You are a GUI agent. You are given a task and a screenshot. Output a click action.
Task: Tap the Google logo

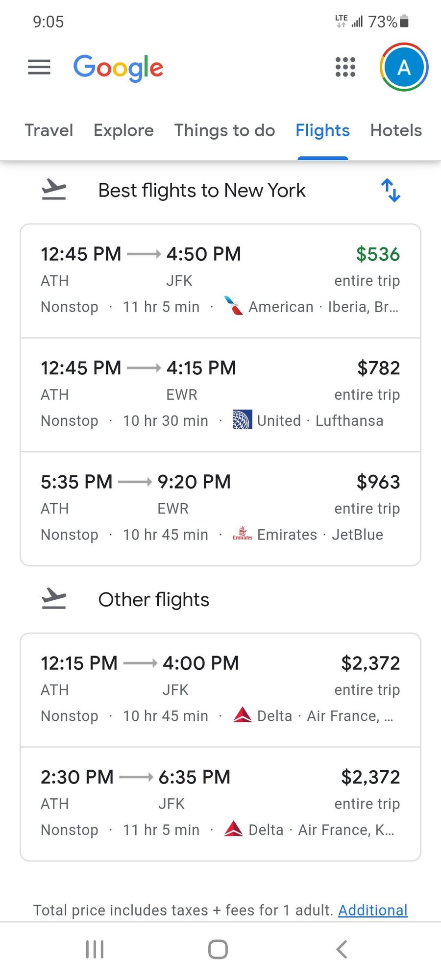tap(118, 68)
